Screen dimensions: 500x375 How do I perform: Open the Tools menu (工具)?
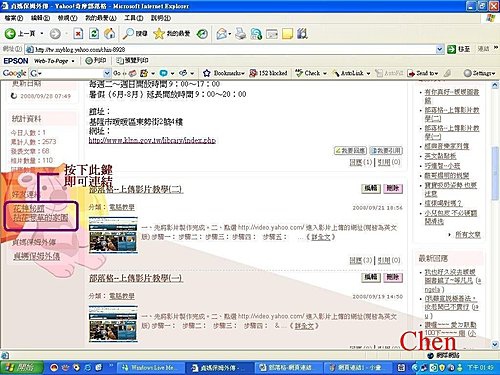tap(134, 18)
